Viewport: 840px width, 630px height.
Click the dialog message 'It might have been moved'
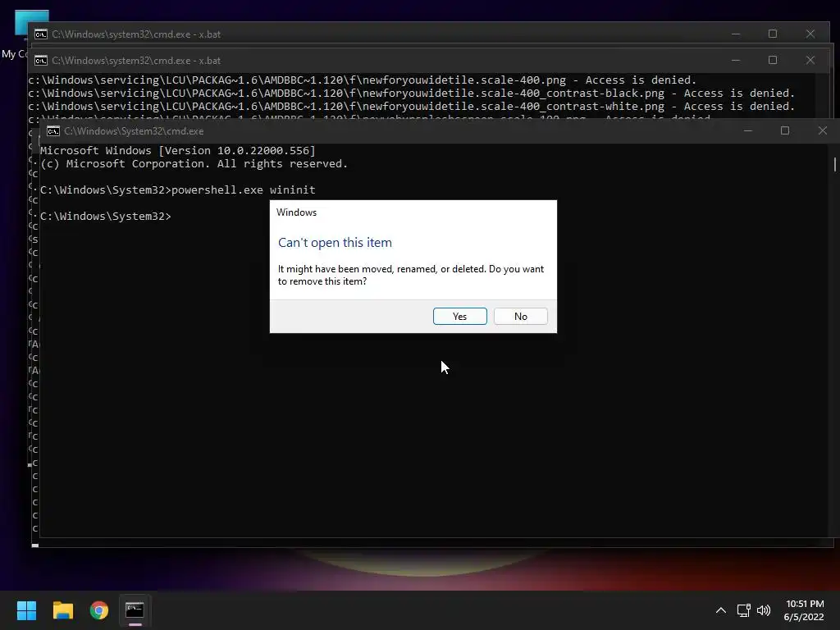[411, 275]
